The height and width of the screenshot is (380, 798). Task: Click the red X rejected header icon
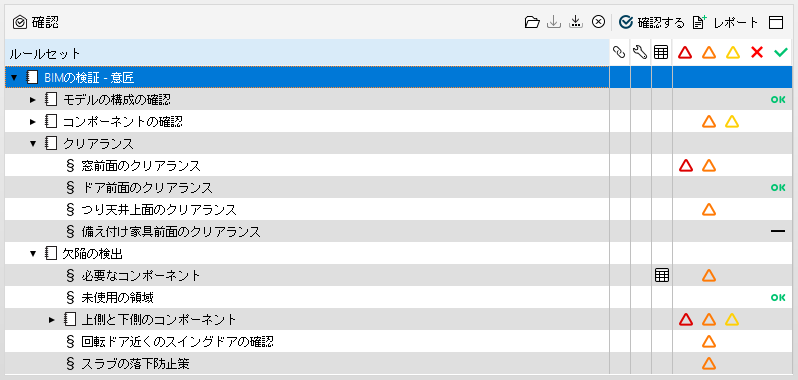(x=757, y=52)
